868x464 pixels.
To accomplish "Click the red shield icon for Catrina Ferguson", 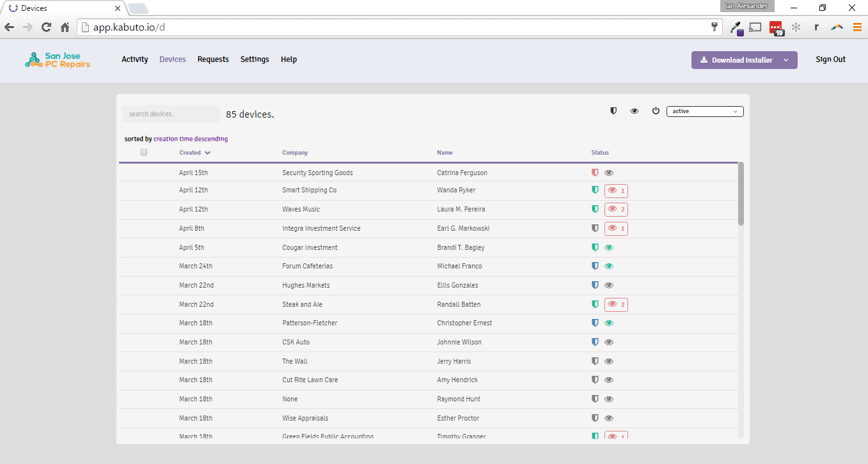I will [595, 173].
